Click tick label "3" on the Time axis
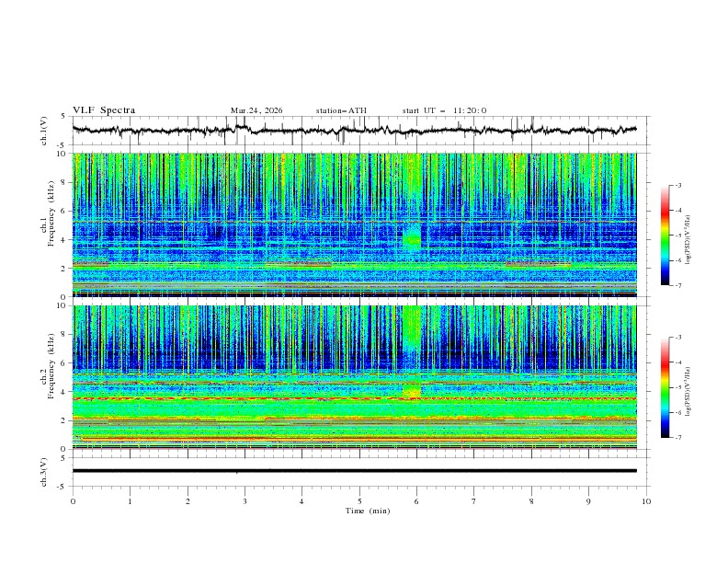Viewport: 728px width, 563px height. (245, 501)
